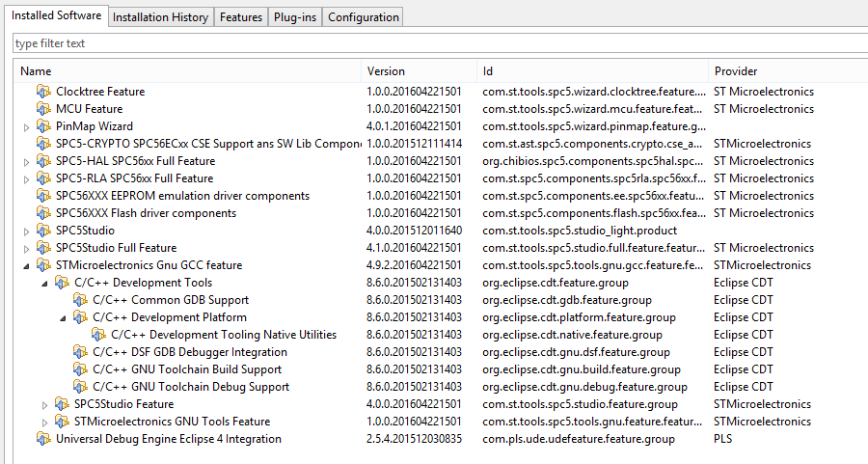This screenshot has height=464, width=868.
Task: Click the SPC5Studio Feature icon
Action: pyautogui.click(x=62, y=403)
